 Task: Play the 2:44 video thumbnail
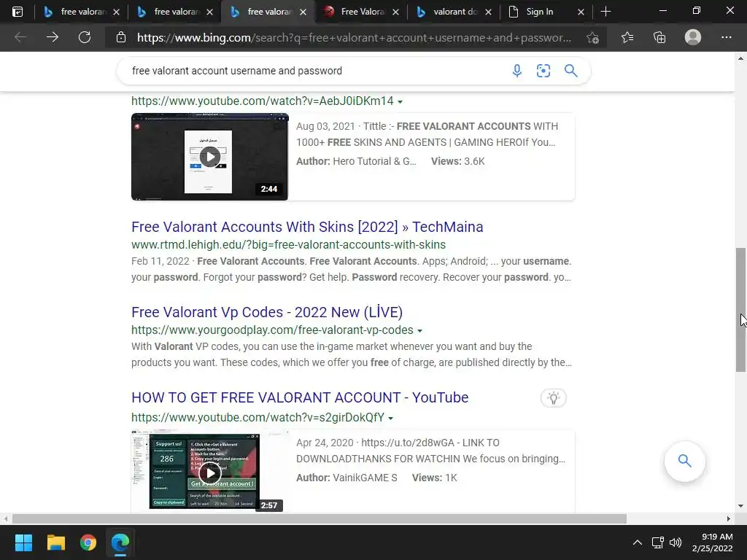pyautogui.click(x=210, y=157)
